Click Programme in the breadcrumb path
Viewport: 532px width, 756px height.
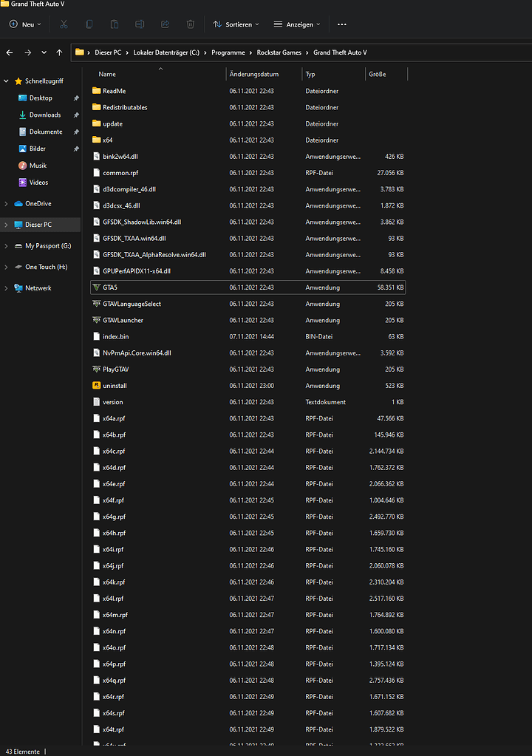[x=228, y=52]
